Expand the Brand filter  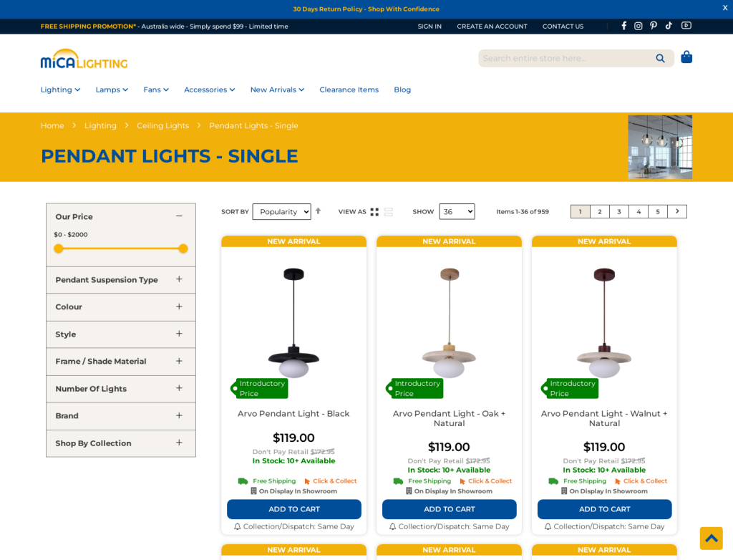(x=179, y=415)
